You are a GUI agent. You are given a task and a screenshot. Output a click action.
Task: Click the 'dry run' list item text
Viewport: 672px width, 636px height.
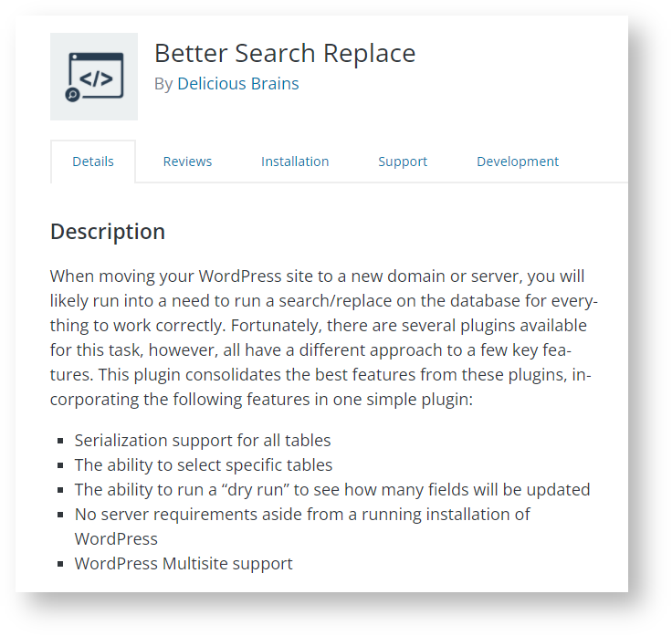(x=332, y=489)
